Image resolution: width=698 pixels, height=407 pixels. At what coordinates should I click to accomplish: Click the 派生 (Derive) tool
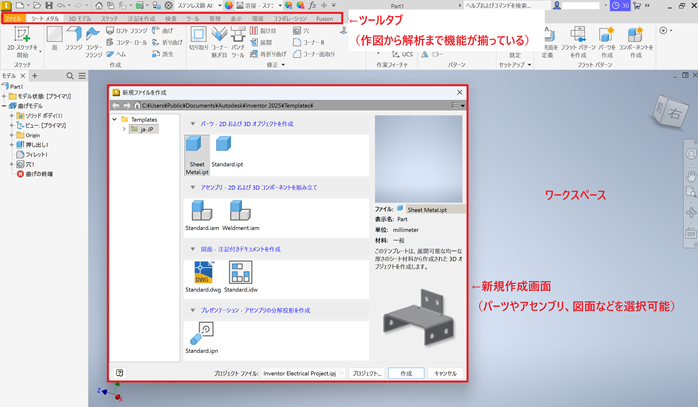click(163, 54)
